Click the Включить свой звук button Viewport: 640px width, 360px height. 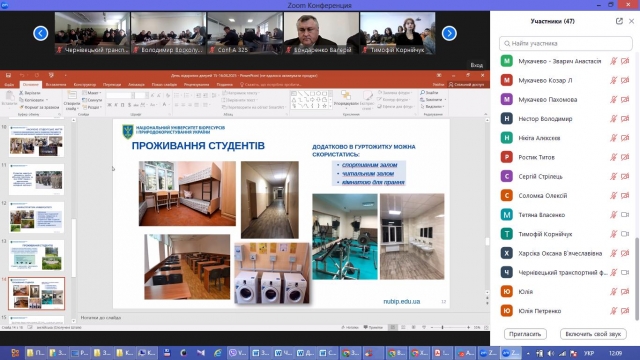(593, 334)
